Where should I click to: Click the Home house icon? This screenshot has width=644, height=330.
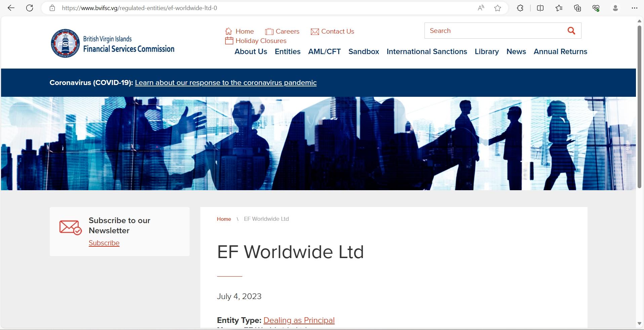tap(229, 31)
